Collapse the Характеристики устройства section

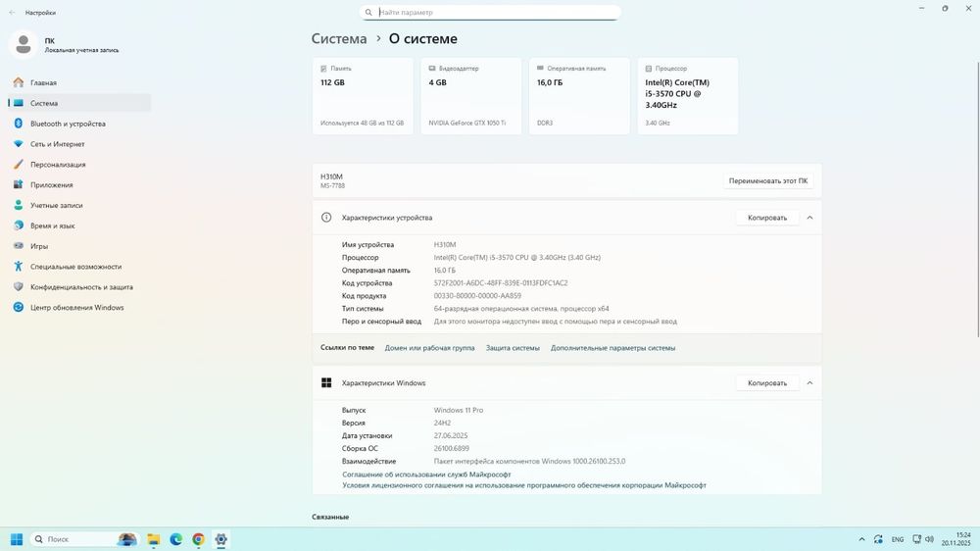[809, 218]
